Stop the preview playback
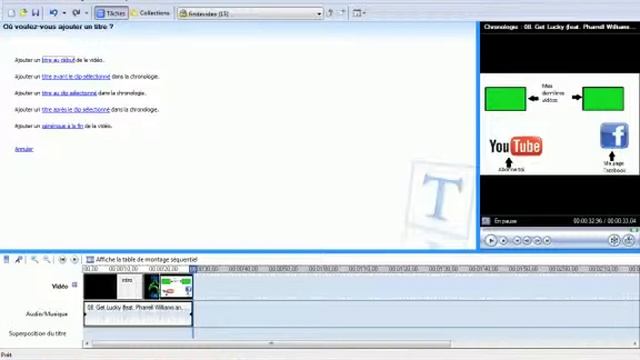Screen dimensions: 640x360 tap(504, 241)
